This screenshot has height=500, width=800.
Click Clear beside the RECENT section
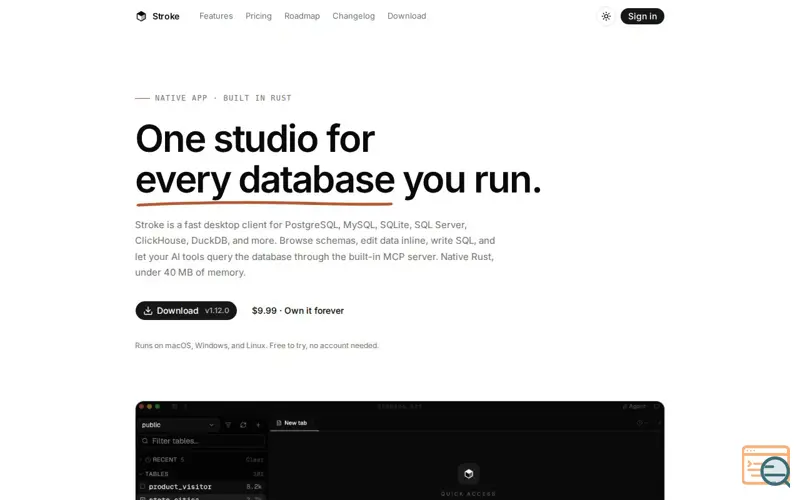pyautogui.click(x=254, y=460)
